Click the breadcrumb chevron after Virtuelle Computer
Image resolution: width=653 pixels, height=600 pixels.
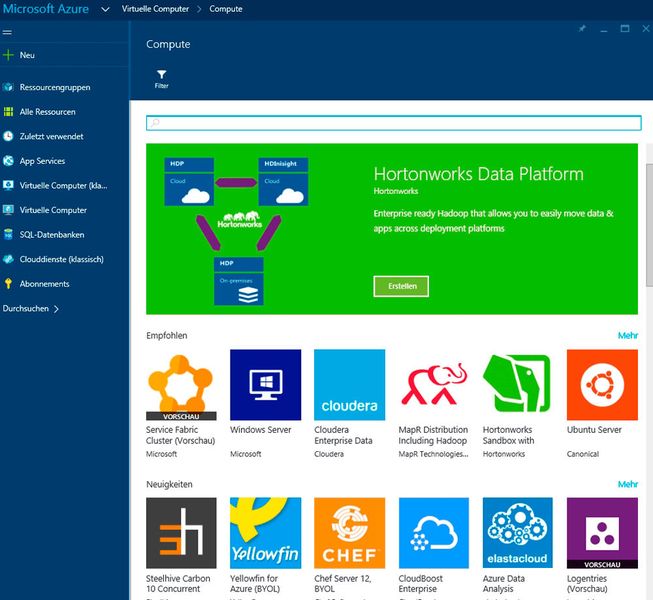(199, 9)
